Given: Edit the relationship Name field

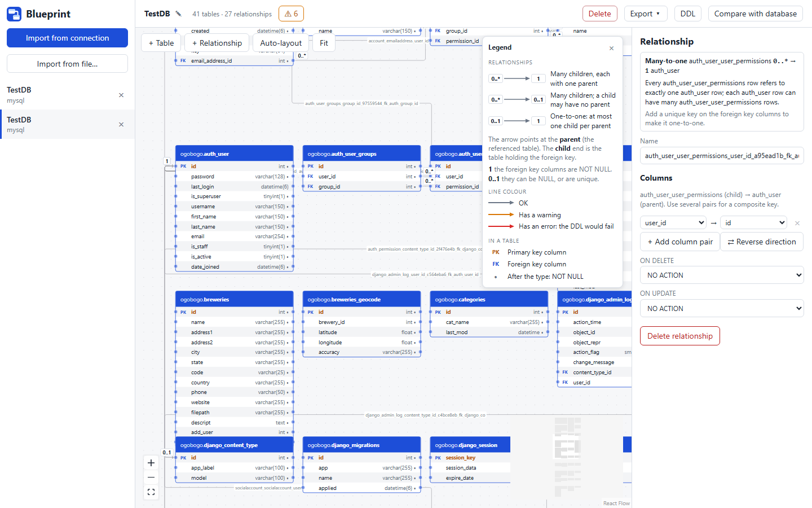Looking at the screenshot, I should coord(722,156).
